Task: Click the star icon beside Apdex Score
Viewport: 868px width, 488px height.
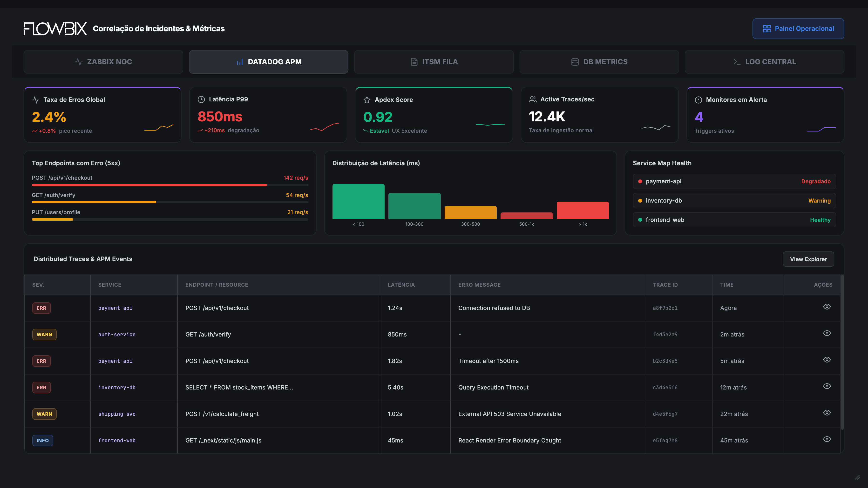Action: click(x=367, y=100)
